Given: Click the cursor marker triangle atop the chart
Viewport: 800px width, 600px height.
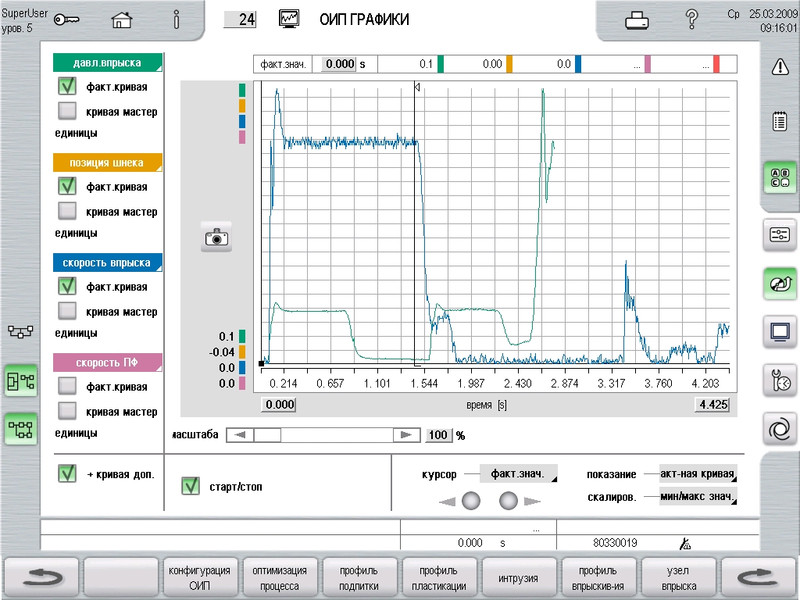Looking at the screenshot, I should coord(417,87).
